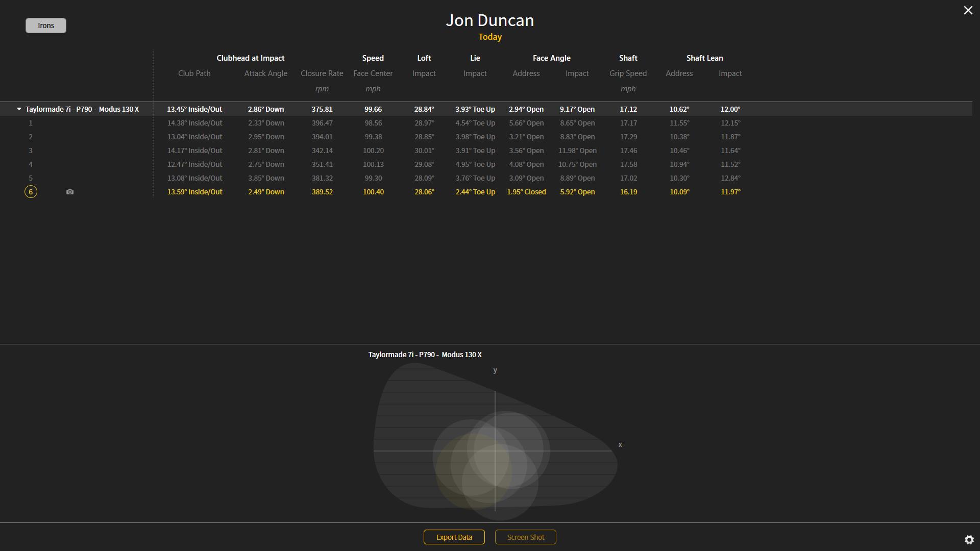Click the 375.81 average closure rate value
980x551 pixels.
(322, 109)
